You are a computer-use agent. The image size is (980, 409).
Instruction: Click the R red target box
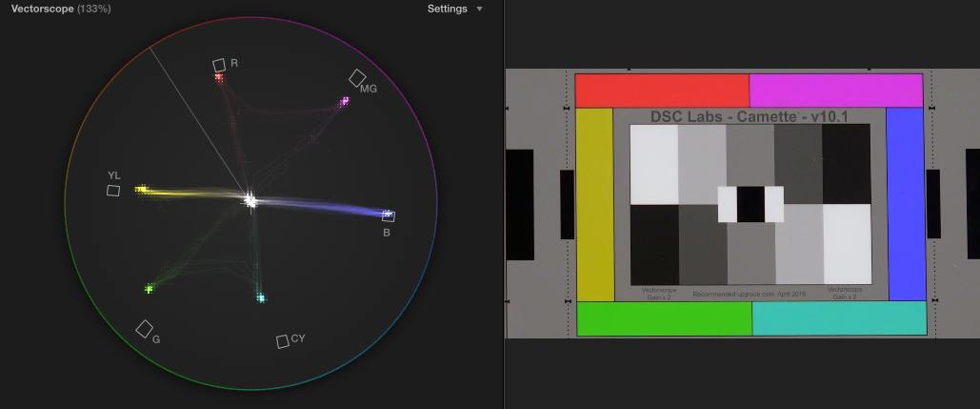click(x=219, y=65)
